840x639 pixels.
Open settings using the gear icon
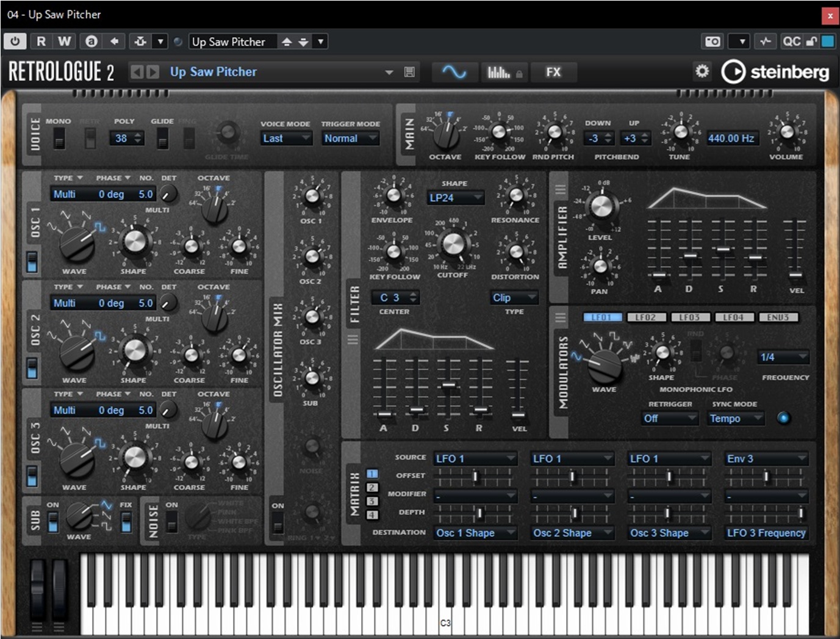coord(702,71)
